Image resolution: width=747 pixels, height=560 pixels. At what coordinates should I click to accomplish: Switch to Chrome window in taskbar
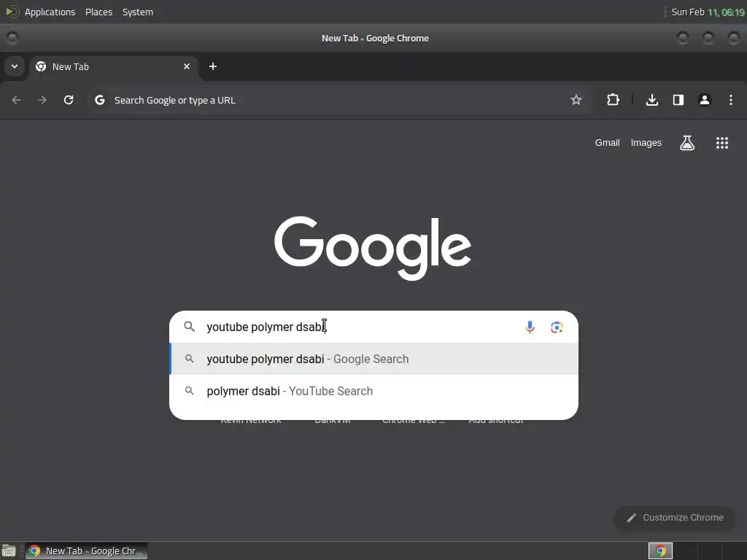click(86, 551)
